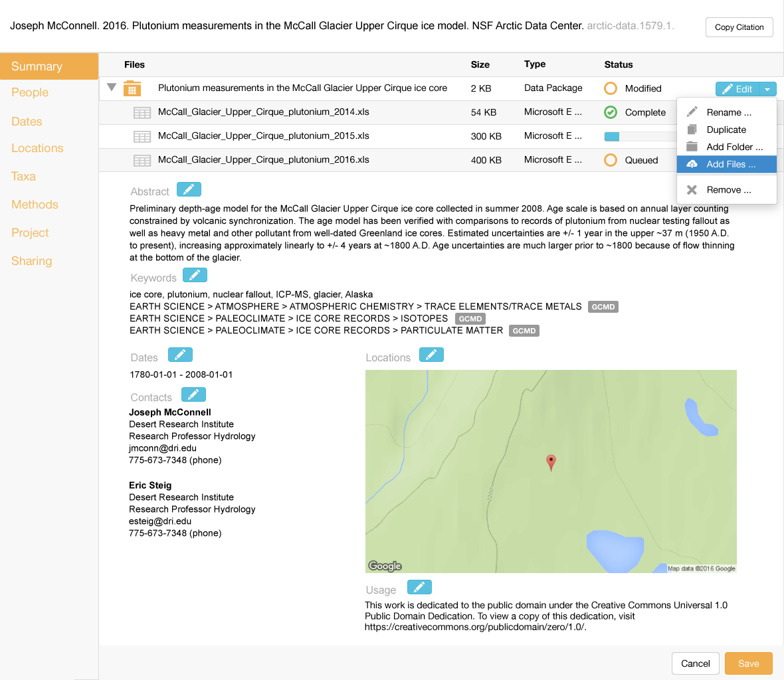784x680 pixels.
Task: Click the pencil edit icon beside Keywords
Action: tap(195, 275)
